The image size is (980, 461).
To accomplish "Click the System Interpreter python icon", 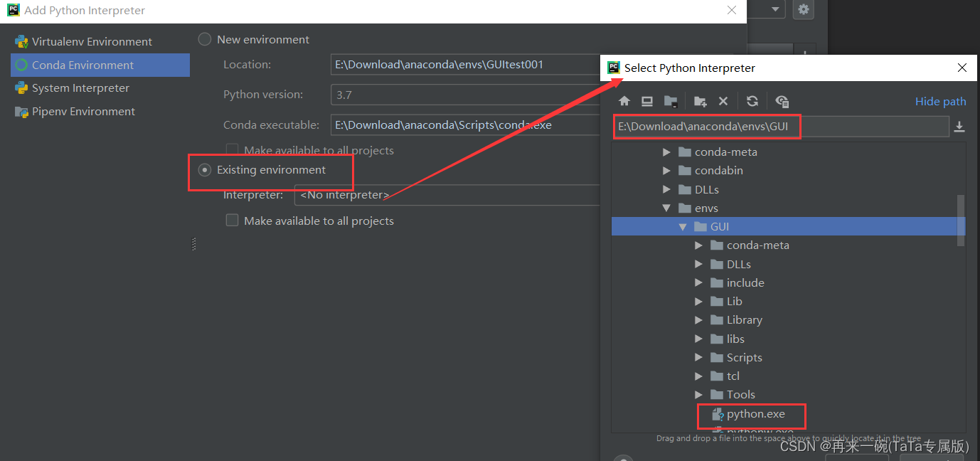I will tap(21, 88).
